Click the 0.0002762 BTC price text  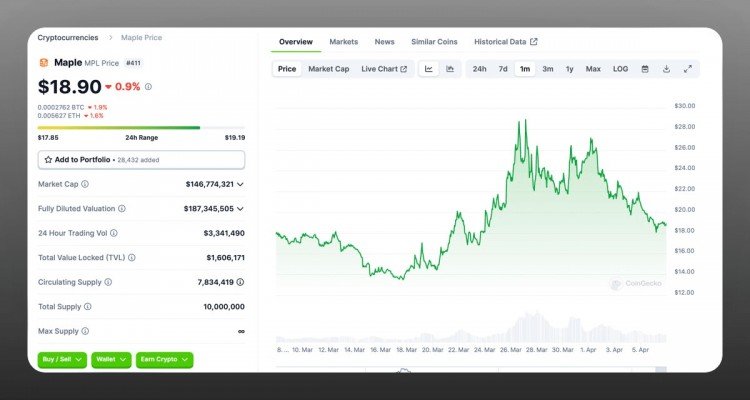62,108
